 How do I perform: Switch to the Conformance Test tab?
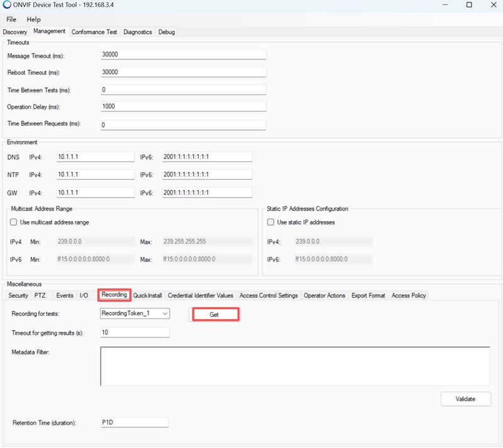tap(94, 32)
